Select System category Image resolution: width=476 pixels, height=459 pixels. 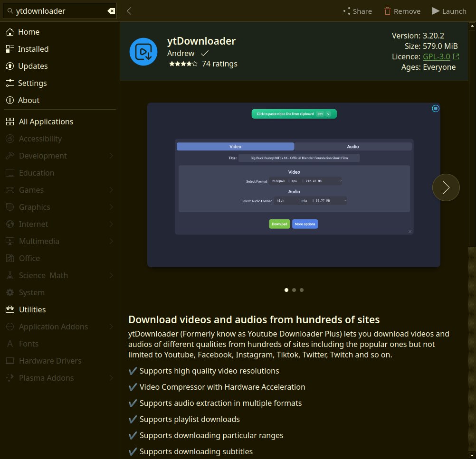[x=60, y=292]
